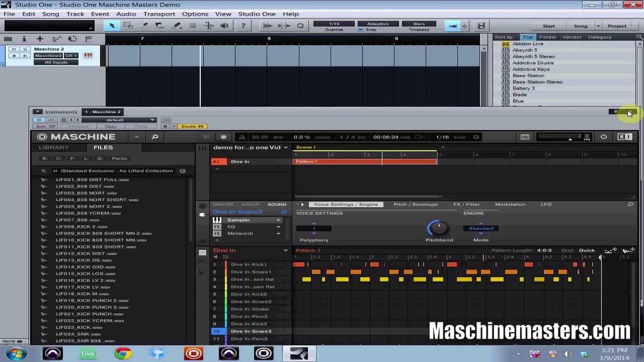Click the question mark help icon
This screenshot has width=644, height=362.
click(243, 26)
